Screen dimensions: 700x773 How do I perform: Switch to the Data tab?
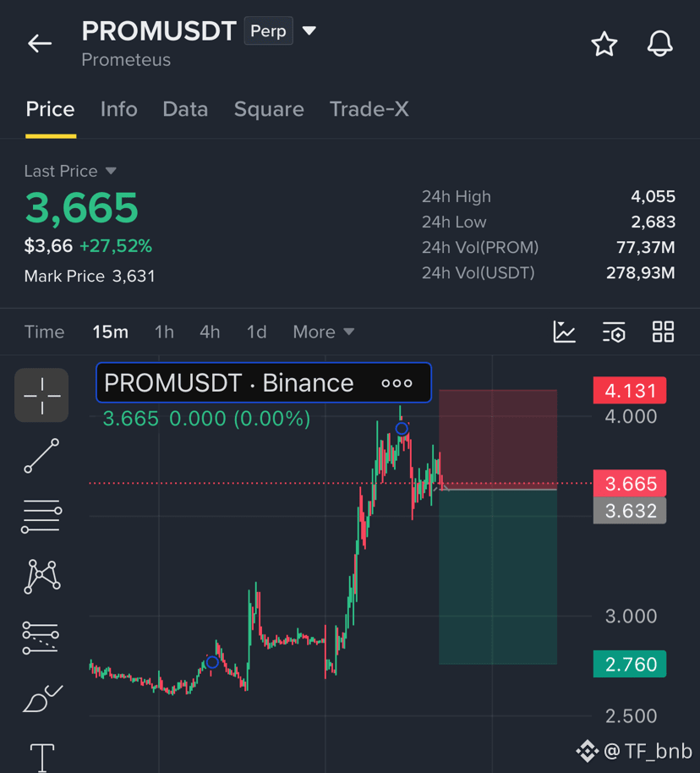[x=185, y=109]
